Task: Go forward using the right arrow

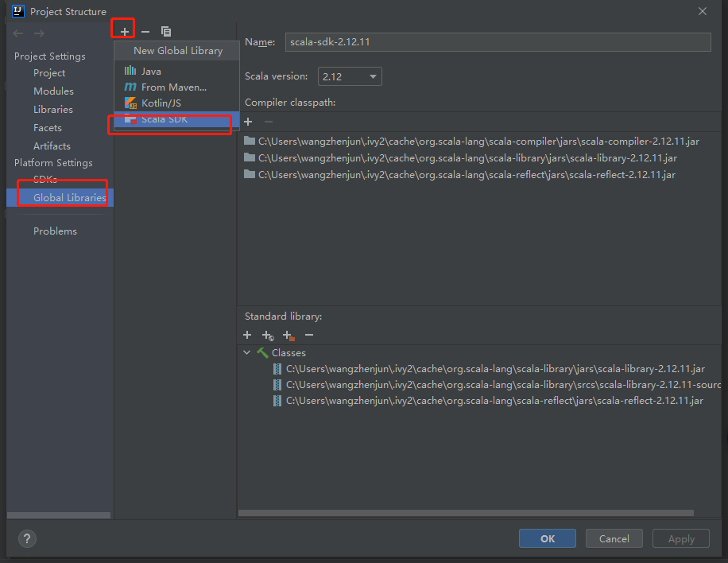Action: tap(40, 33)
